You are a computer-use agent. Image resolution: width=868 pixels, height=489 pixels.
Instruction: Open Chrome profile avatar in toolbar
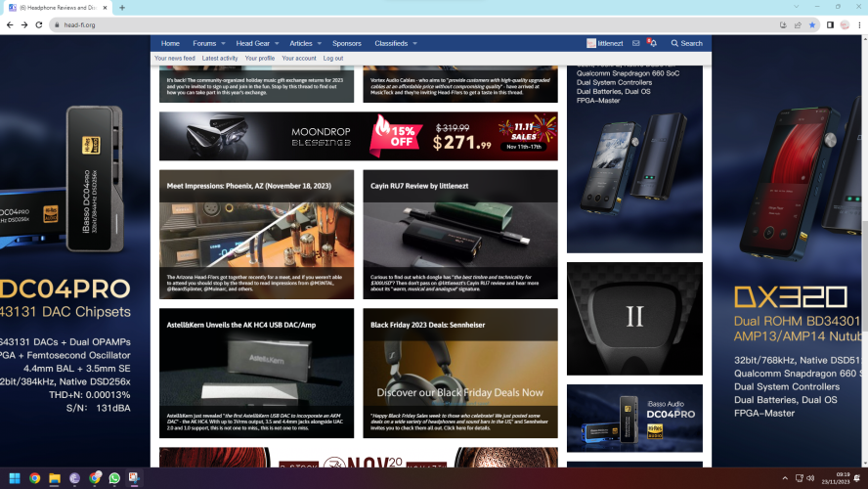[845, 24]
